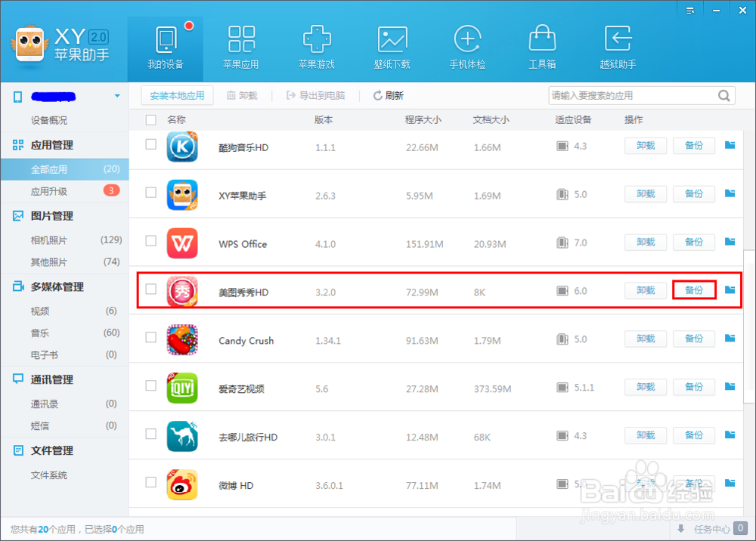Toggle the select-all checkbox in header
Screen dimensions: 756x541
tap(151, 120)
